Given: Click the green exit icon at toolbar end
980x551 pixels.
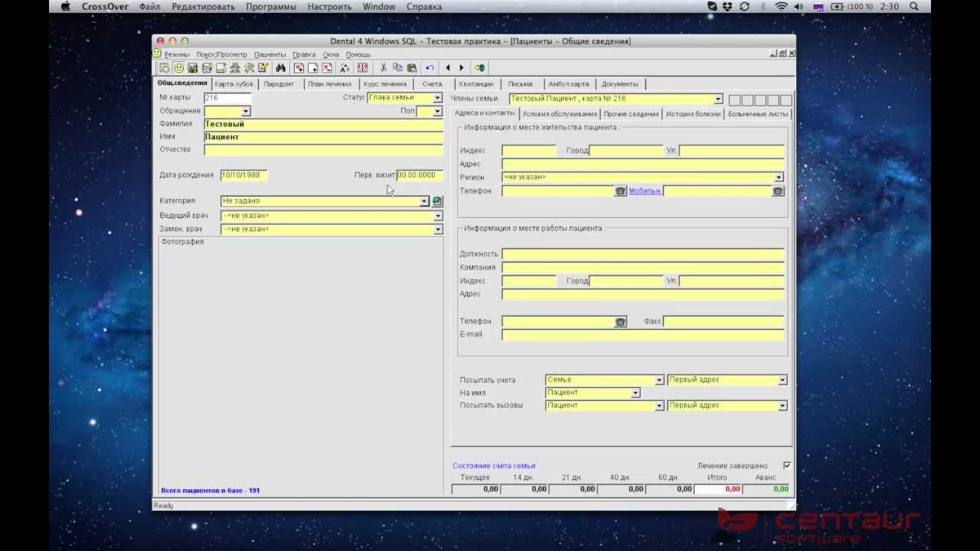Looking at the screenshot, I should point(479,68).
